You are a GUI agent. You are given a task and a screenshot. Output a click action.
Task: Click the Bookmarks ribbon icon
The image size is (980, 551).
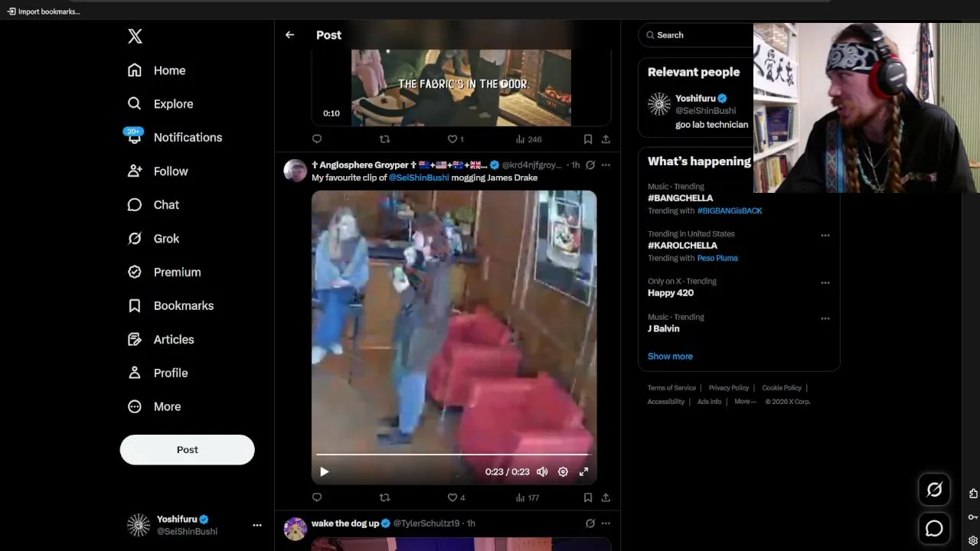tap(135, 305)
